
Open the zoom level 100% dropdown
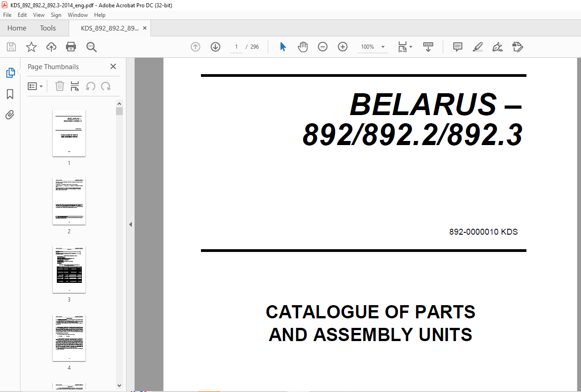pyautogui.click(x=372, y=47)
